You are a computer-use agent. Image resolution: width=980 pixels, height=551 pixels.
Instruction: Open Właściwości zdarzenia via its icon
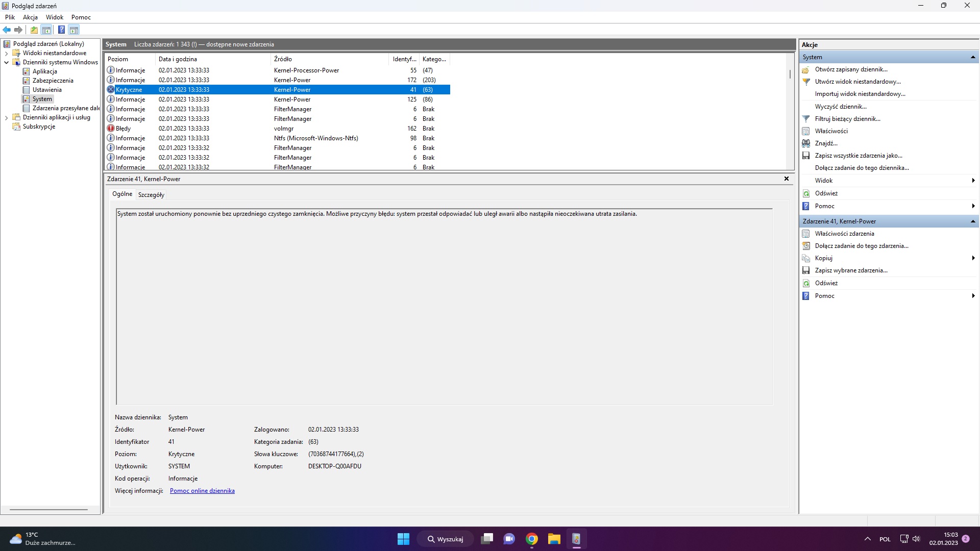pos(806,234)
